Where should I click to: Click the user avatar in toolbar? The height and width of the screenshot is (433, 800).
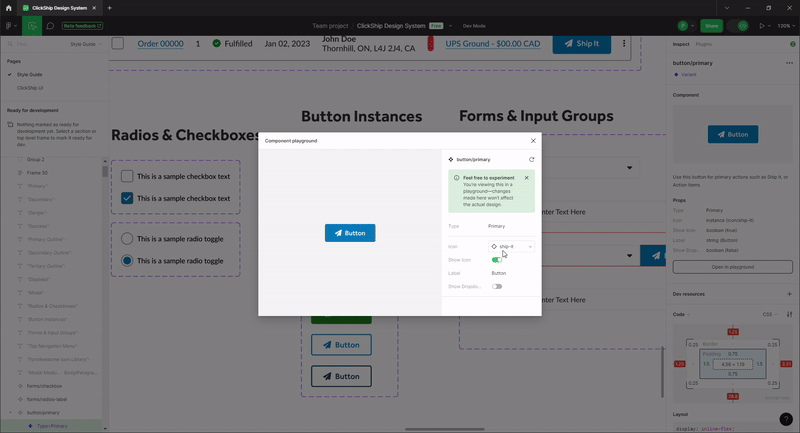point(683,26)
